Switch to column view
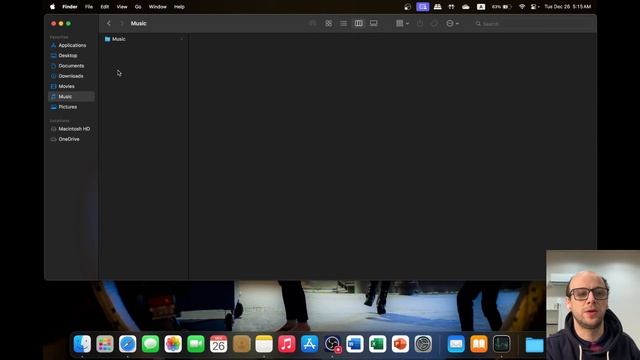This screenshot has height=360, width=640. [x=358, y=23]
